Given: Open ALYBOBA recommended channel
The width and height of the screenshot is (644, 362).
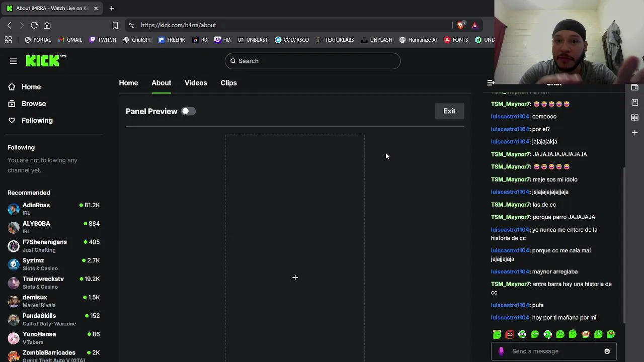Looking at the screenshot, I should coord(54,227).
